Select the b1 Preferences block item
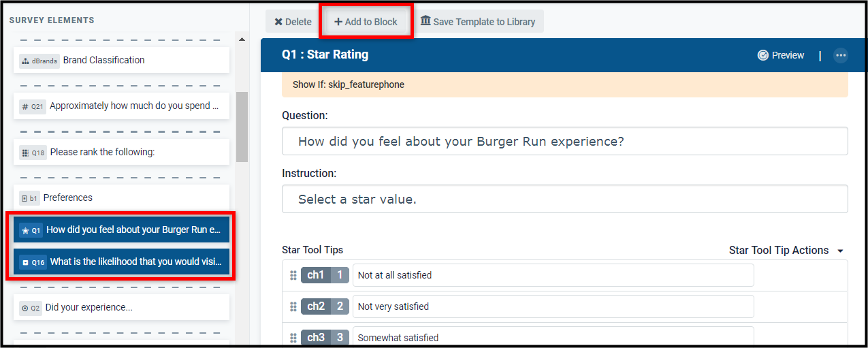This screenshot has width=868, height=348. (x=121, y=197)
